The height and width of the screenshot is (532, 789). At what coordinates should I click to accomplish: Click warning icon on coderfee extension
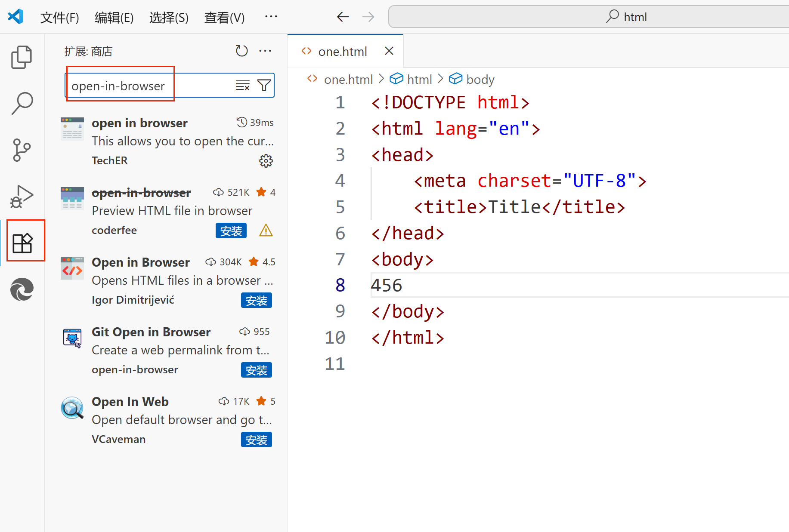[266, 231]
